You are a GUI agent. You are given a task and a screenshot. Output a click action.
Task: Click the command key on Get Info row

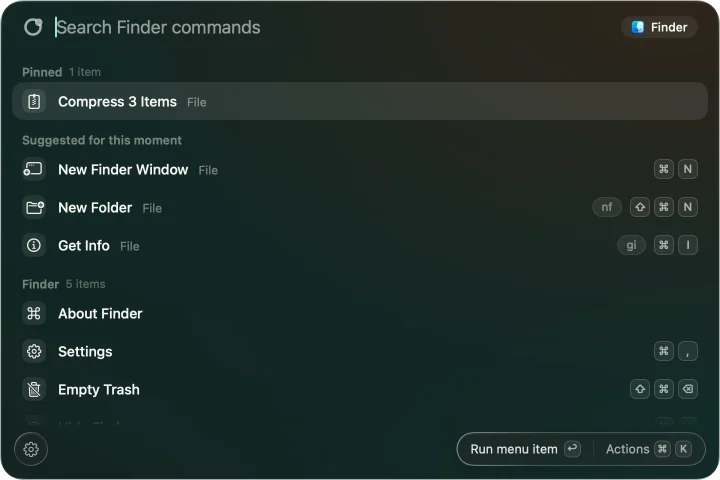pyautogui.click(x=664, y=245)
